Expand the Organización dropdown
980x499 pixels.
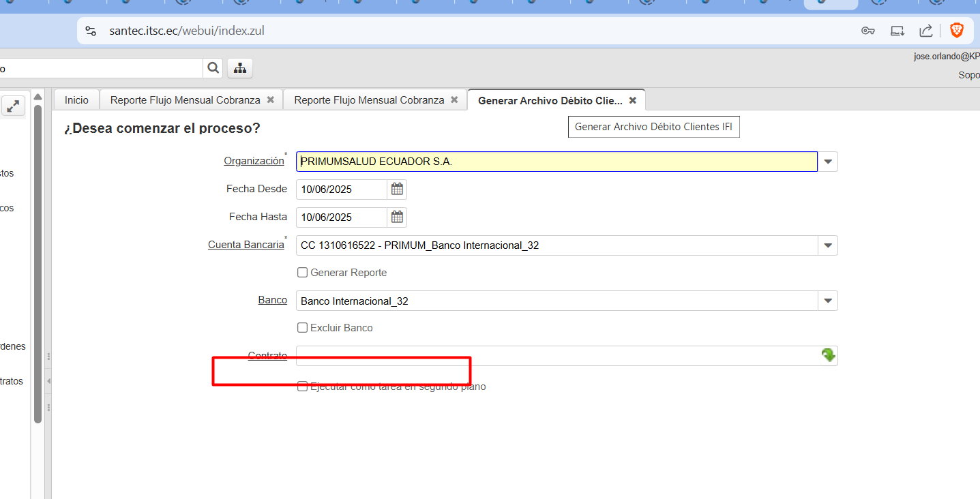coord(828,162)
